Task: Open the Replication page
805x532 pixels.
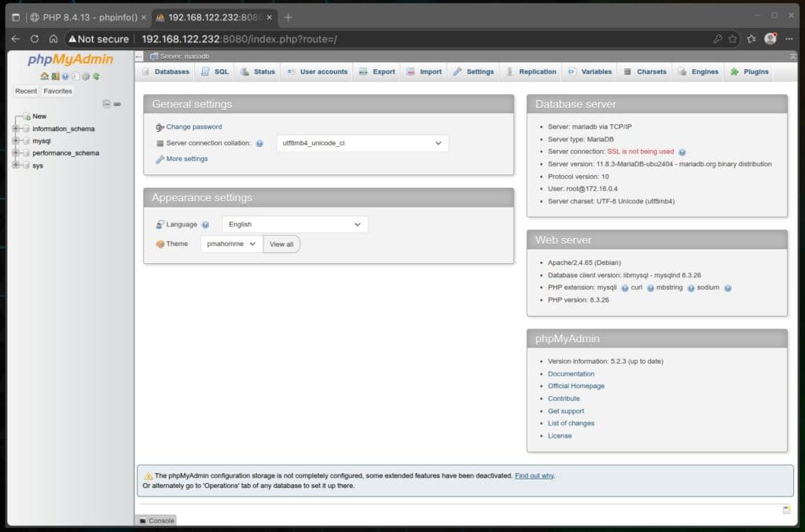Action: [x=531, y=72]
